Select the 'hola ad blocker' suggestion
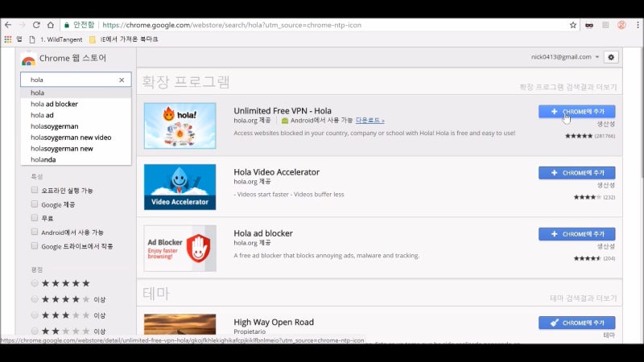This screenshot has width=644, height=362. 76,104
